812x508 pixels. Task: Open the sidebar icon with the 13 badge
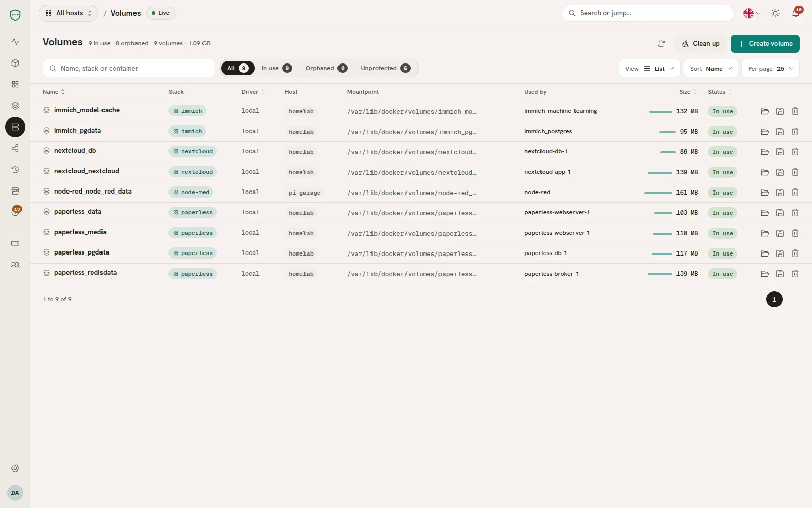15,212
